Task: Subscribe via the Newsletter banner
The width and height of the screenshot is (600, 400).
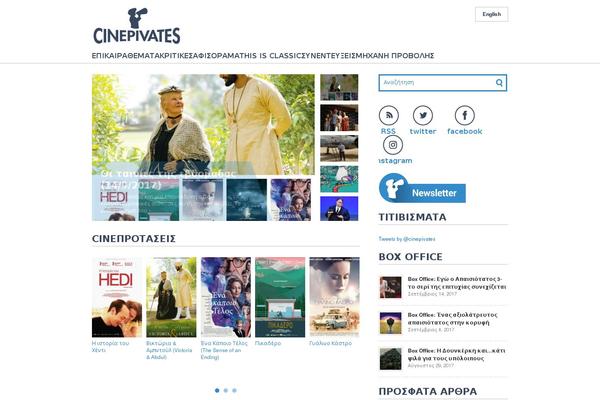Action: 422,188
